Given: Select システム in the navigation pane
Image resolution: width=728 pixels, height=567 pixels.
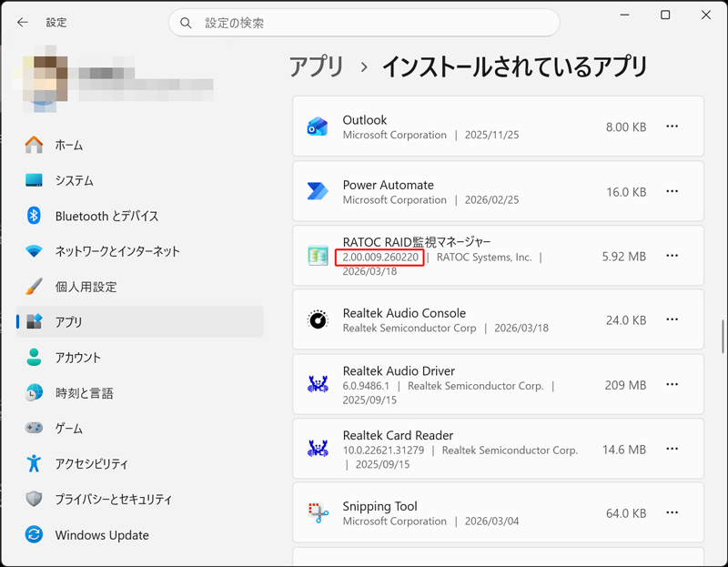Looking at the screenshot, I should pyautogui.click(x=74, y=180).
